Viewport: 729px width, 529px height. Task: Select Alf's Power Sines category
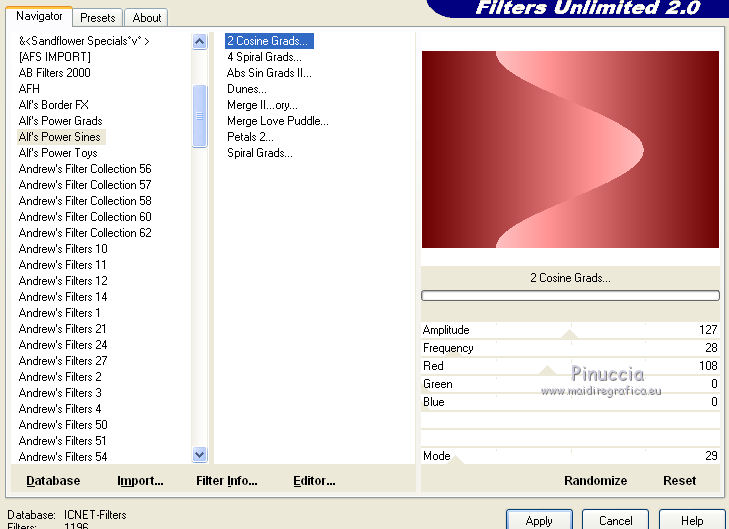pos(60,137)
